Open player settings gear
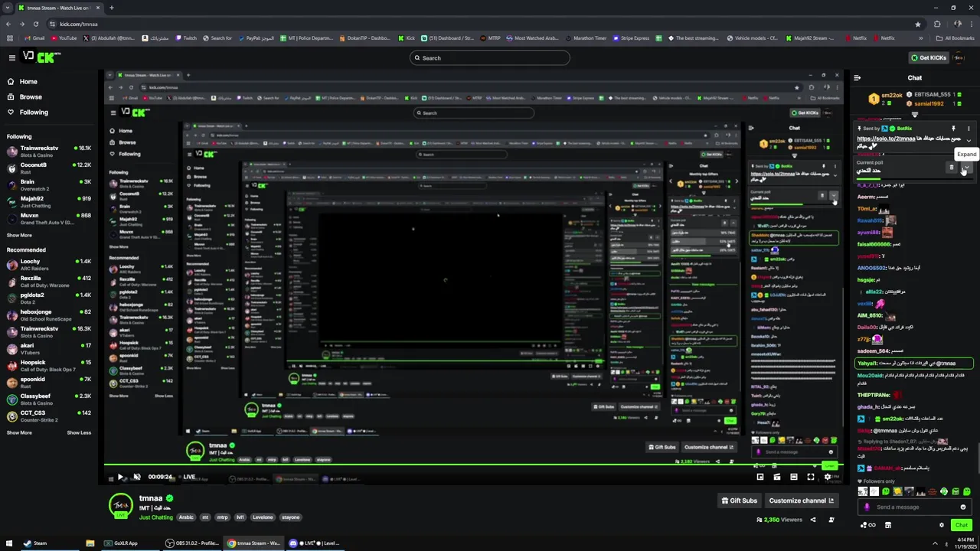This screenshot has width=980, height=551. [828, 477]
